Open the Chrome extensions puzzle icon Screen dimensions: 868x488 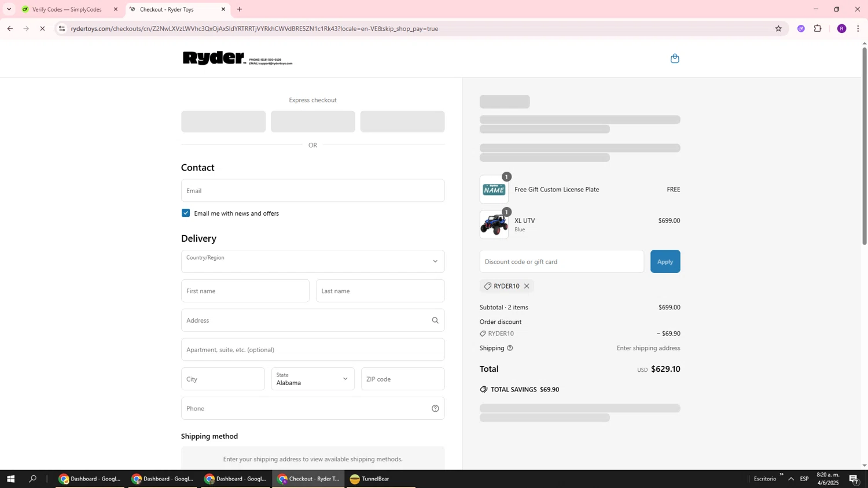[x=818, y=28]
